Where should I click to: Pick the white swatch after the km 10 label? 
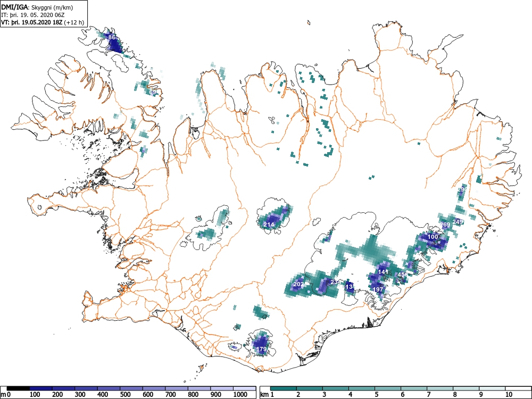(518, 388)
